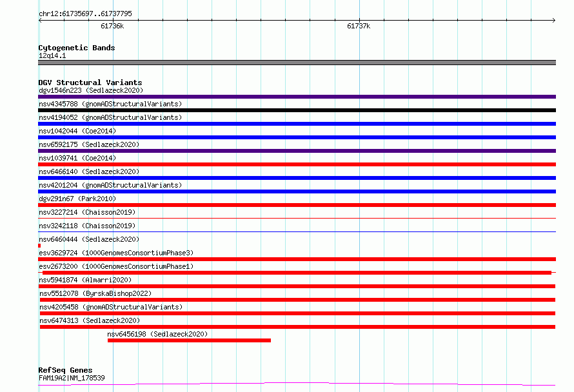
Task: Open gene FAM19A2|NM_178539 label
Action: tap(72, 378)
